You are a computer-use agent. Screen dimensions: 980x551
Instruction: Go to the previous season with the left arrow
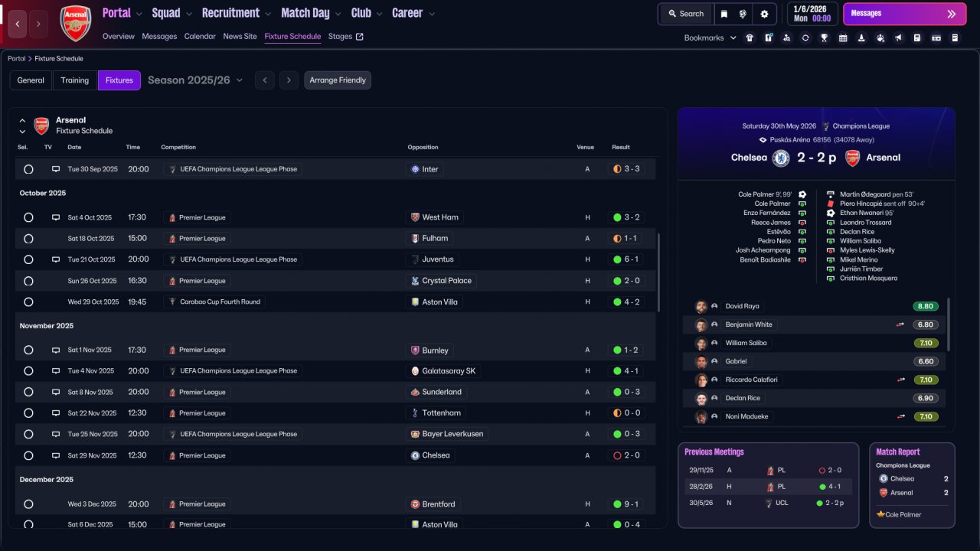point(265,80)
